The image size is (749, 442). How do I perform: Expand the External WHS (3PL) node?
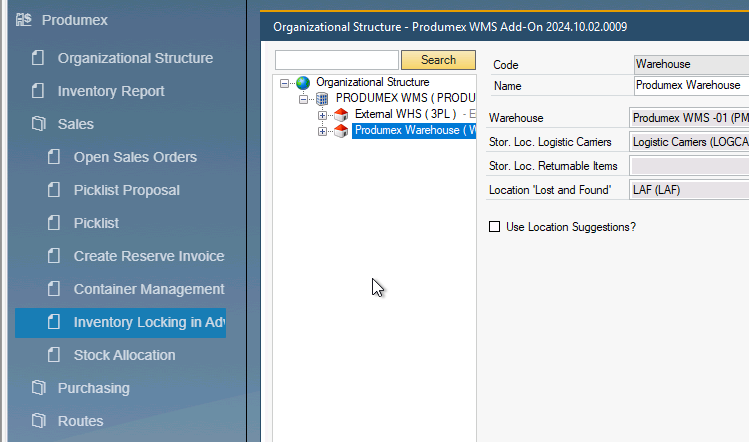click(x=322, y=115)
